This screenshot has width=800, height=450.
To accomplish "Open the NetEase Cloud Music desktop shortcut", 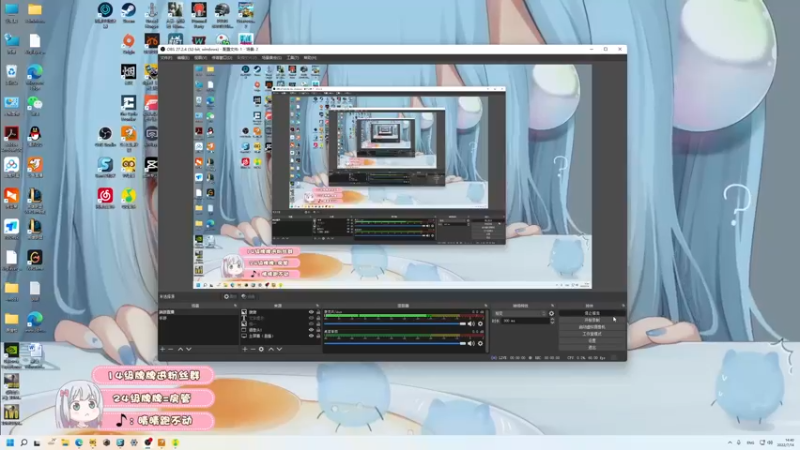I will tap(105, 198).
